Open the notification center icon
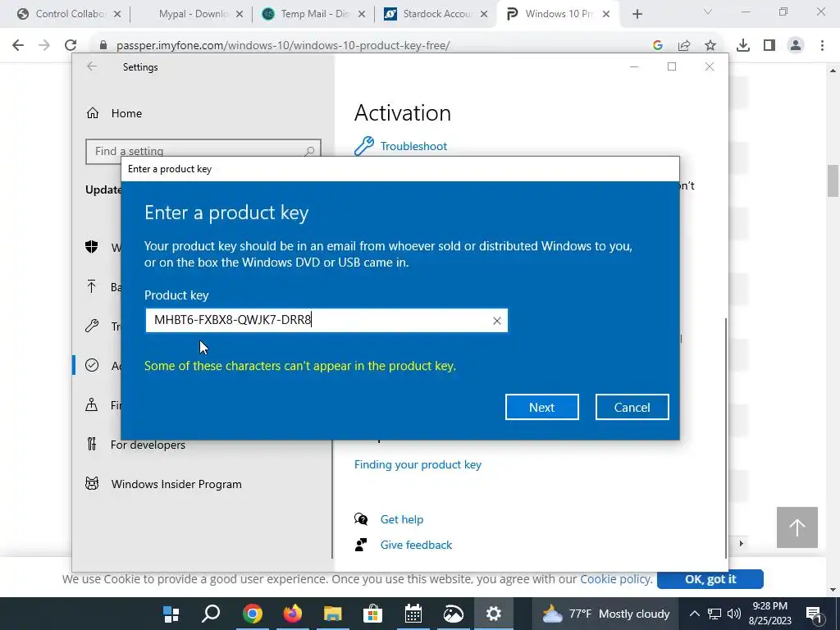The height and width of the screenshot is (630, 840). (814, 614)
